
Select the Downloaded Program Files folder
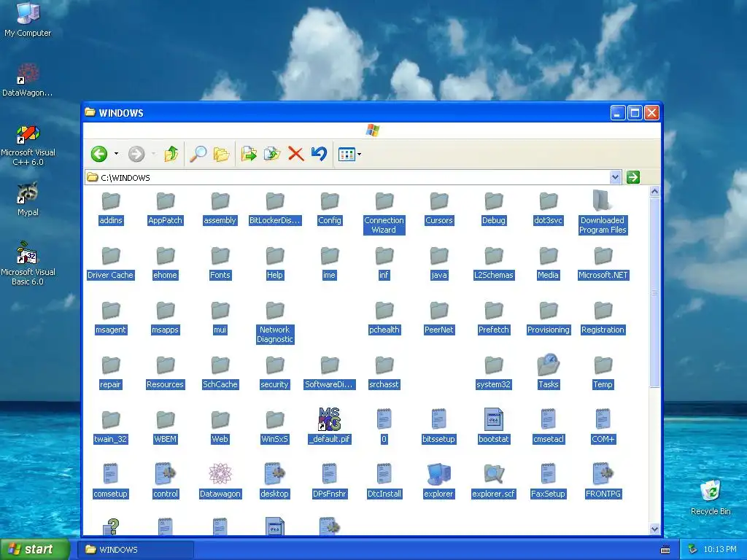pos(603,213)
